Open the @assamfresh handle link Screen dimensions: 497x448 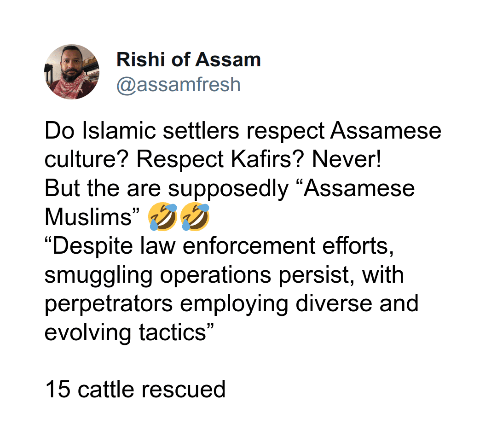tap(179, 84)
